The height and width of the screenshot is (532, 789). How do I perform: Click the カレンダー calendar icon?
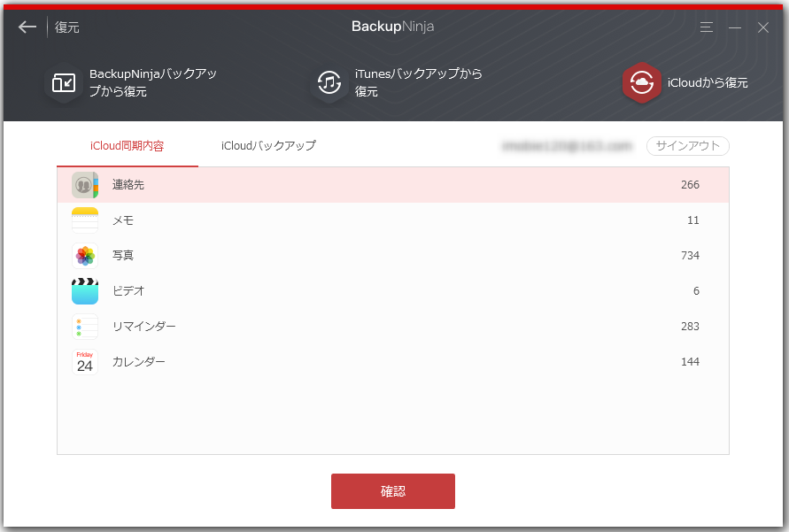[x=85, y=362]
